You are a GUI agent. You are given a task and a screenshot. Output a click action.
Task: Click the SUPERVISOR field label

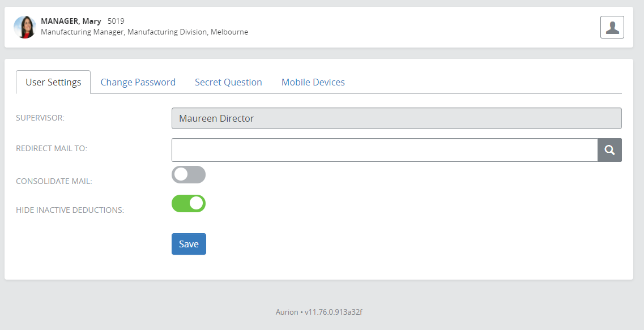click(40, 118)
